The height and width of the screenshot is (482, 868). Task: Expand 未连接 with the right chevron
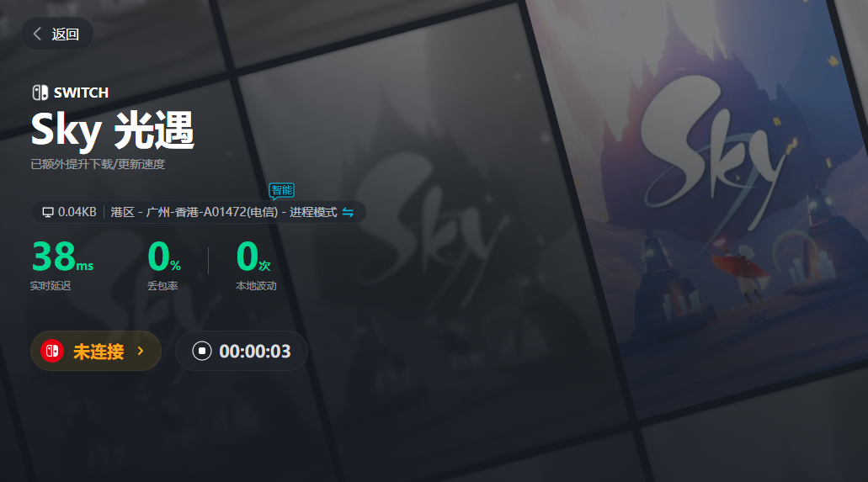141,351
